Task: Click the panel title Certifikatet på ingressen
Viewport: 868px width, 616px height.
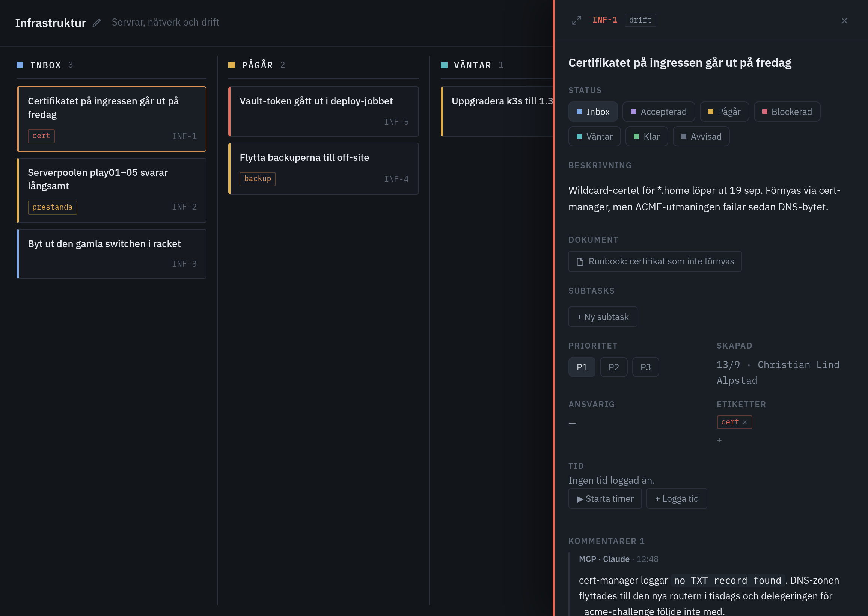Action: coord(680,63)
